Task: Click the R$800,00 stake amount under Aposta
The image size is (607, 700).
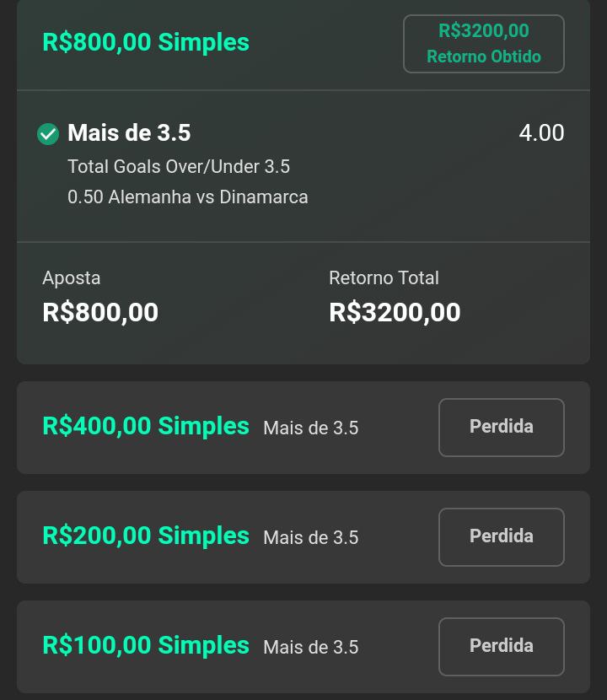Action: click(100, 312)
